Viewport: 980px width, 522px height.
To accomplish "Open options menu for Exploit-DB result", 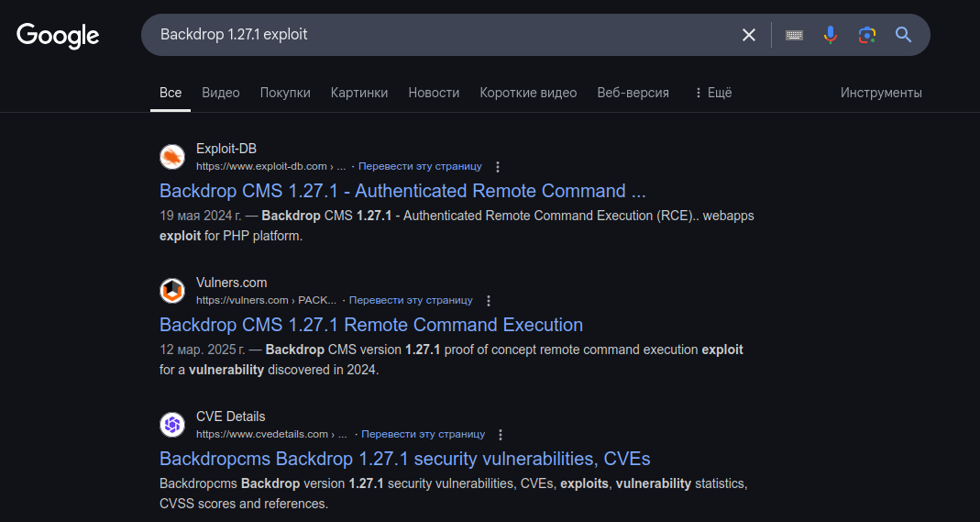I will [x=498, y=167].
